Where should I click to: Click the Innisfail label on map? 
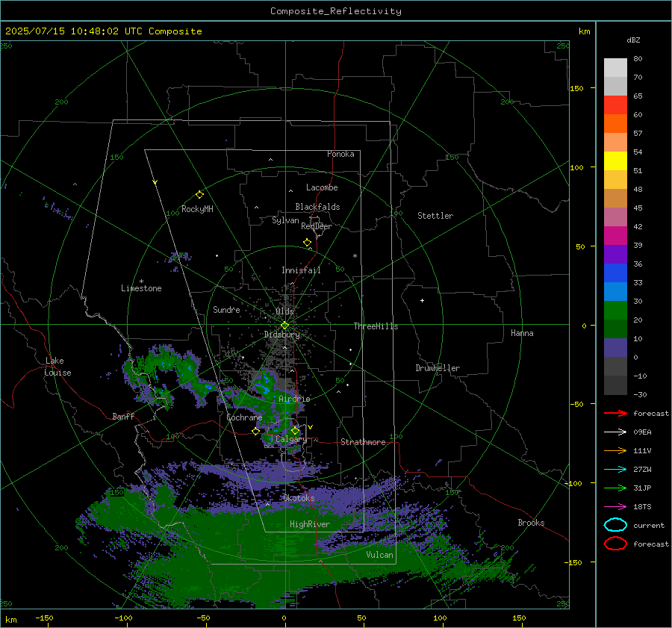pyautogui.click(x=301, y=270)
